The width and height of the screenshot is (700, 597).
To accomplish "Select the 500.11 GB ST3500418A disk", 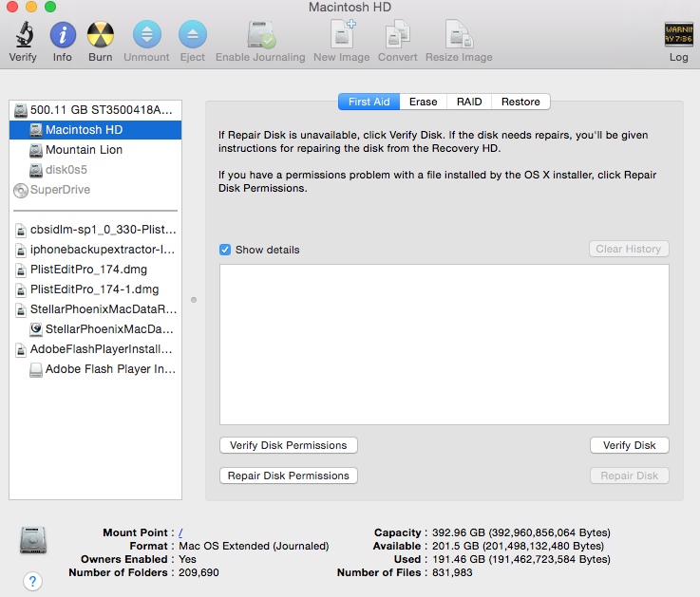I will pos(96,110).
